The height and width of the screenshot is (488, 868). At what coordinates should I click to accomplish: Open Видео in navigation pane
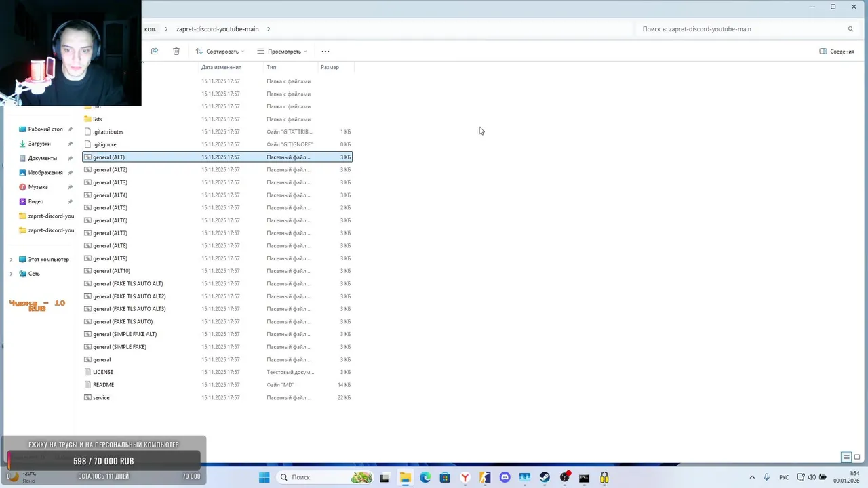(x=36, y=201)
